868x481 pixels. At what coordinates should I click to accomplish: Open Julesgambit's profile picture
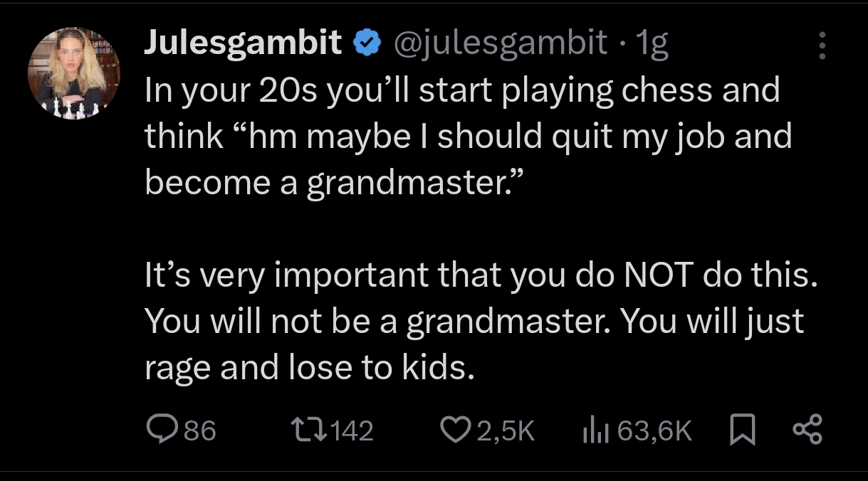(x=74, y=73)
